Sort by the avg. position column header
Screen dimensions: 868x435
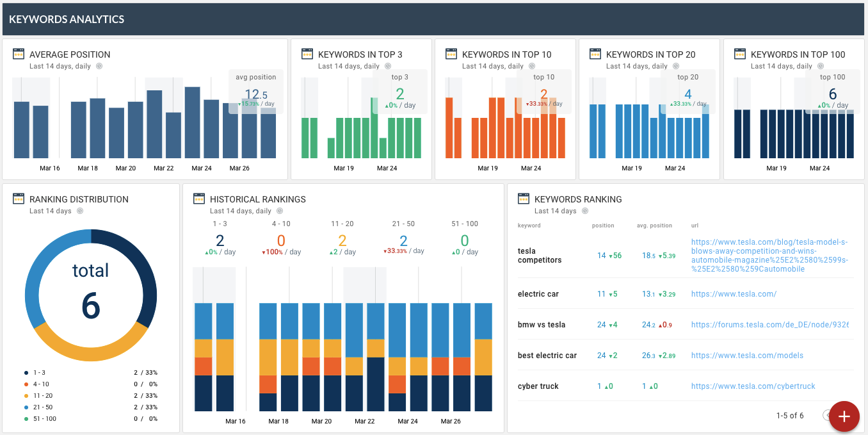tap(654, 226)
